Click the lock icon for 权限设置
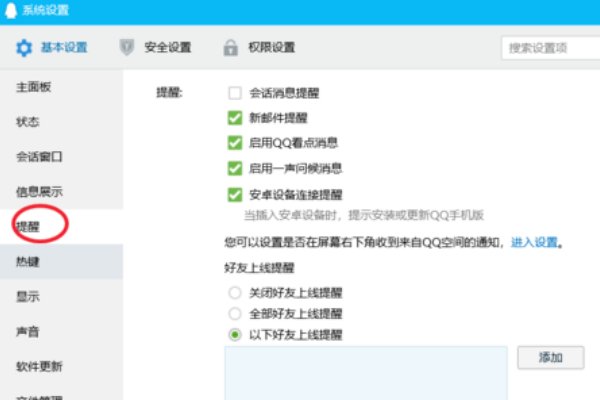 (x=230, y=47)
